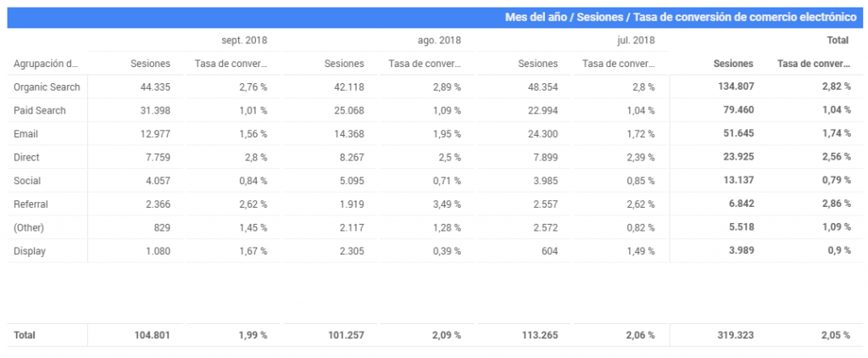Sort by Sesiones under sept. 2018
Image resolution: width=868 pixels, height=358 pixels.
click(151, 64)
